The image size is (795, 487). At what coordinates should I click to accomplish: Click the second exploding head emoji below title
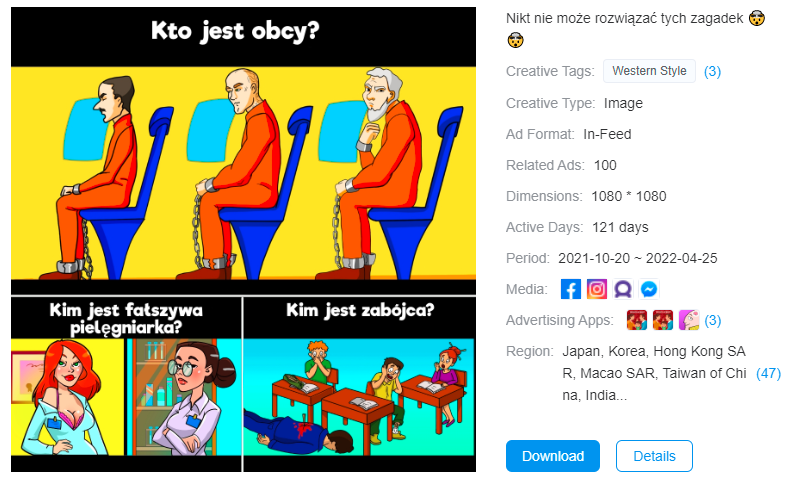[x=515, y=40]
